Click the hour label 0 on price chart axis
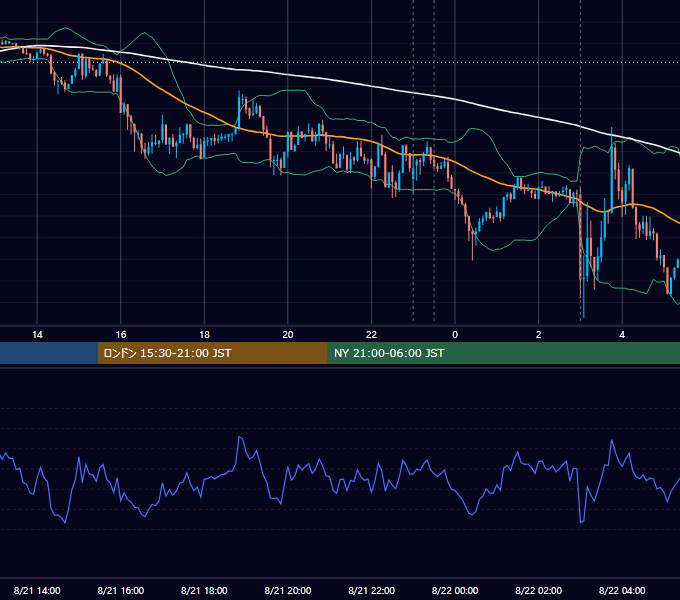 [x=455, y=334]
